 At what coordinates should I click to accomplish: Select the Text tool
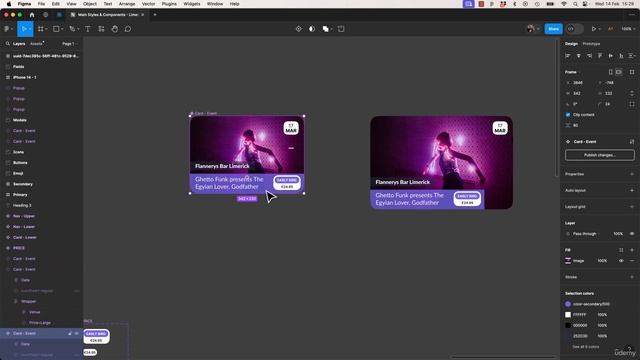[88, 29]
